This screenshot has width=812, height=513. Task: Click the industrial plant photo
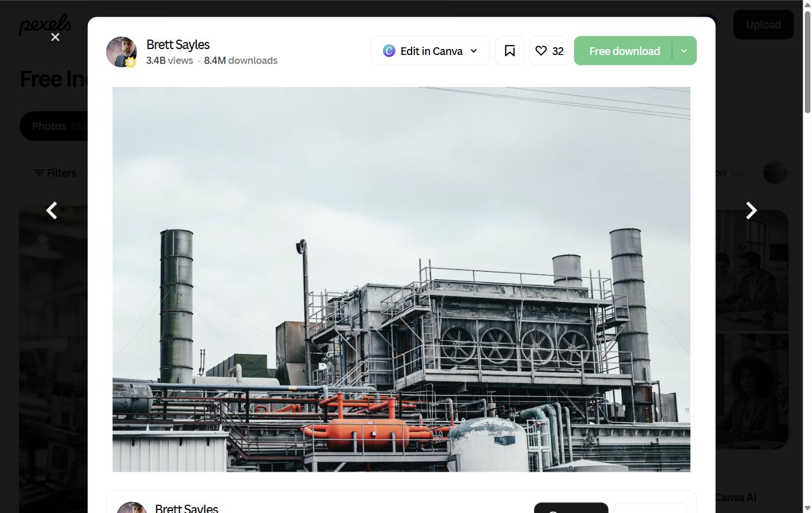(x=402, y=280)
